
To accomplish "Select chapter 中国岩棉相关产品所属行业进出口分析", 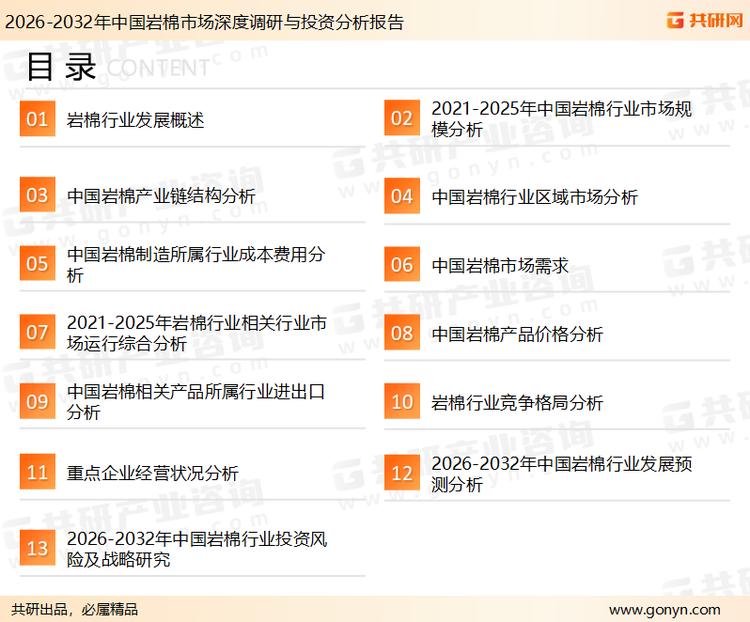I will pyautogui.click(x=196, y=401).
